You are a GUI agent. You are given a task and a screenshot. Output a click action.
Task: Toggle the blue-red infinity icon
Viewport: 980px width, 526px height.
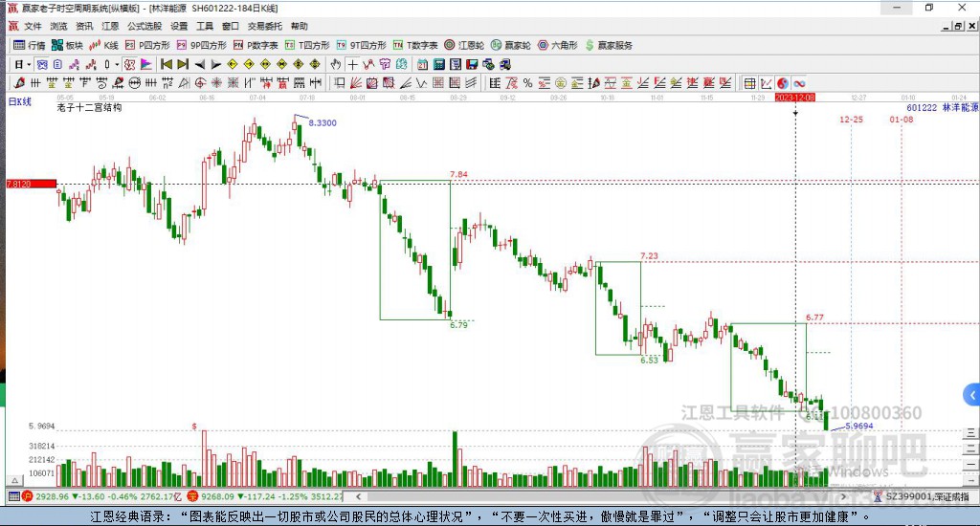799,83
